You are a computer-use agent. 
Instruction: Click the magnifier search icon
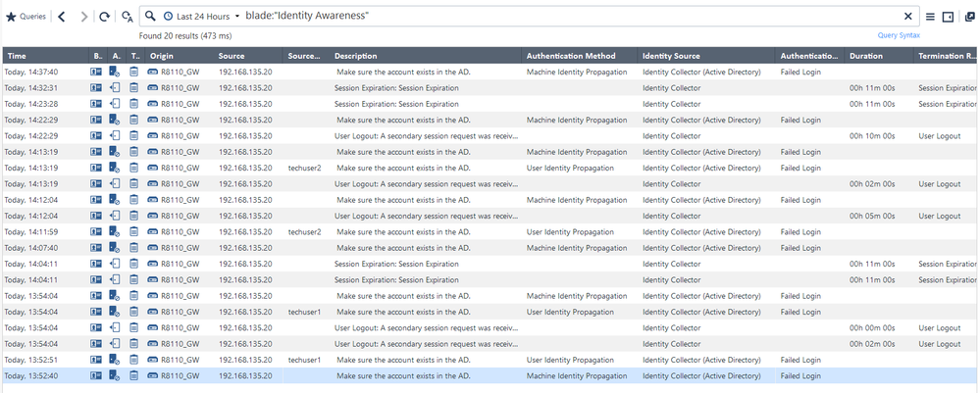tap(149, 17)
